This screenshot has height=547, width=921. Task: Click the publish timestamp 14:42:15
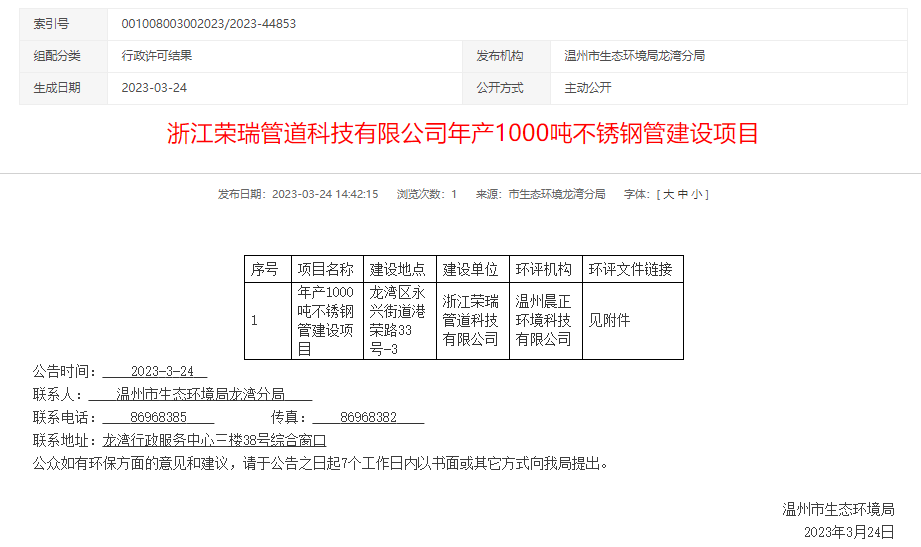[x=356, y=194]
